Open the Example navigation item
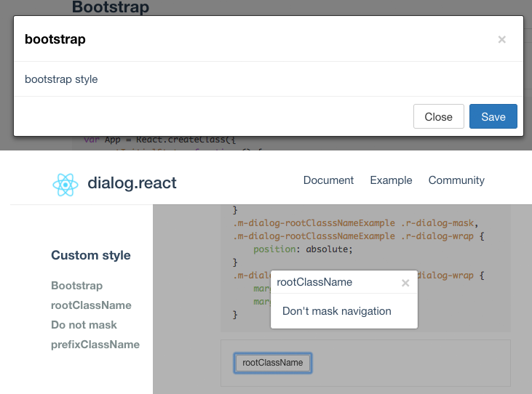The height and width of the screenshot is (394, 532). 391,180
